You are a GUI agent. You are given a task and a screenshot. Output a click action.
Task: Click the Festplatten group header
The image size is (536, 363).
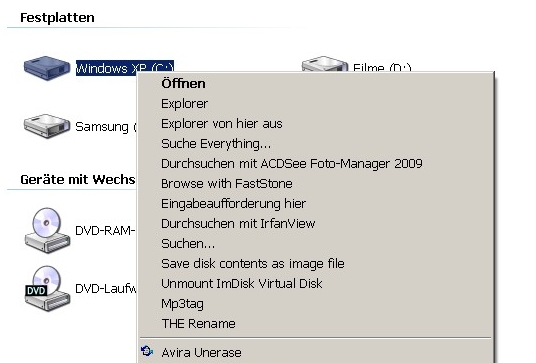(57, 17)
